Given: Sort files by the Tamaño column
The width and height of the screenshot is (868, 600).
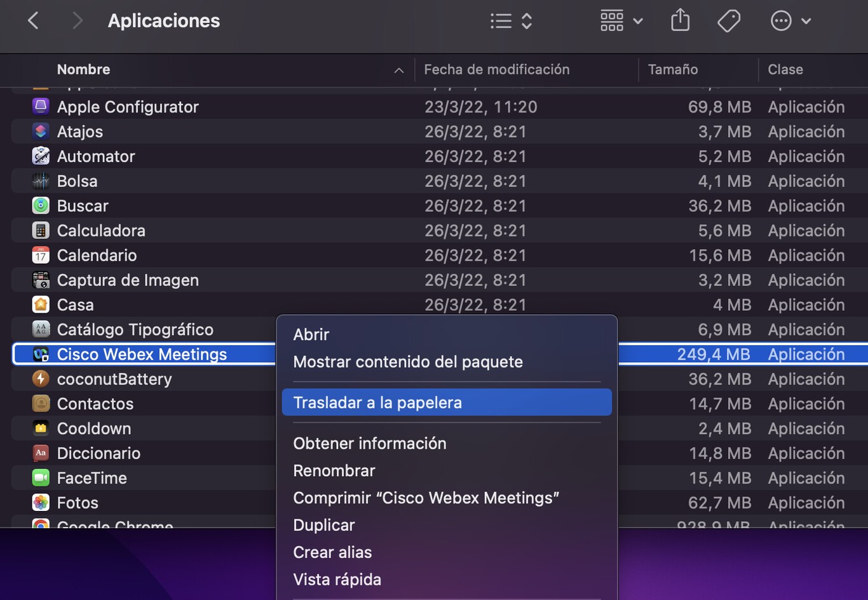Looking at the screenshot, I should point(673,69).
